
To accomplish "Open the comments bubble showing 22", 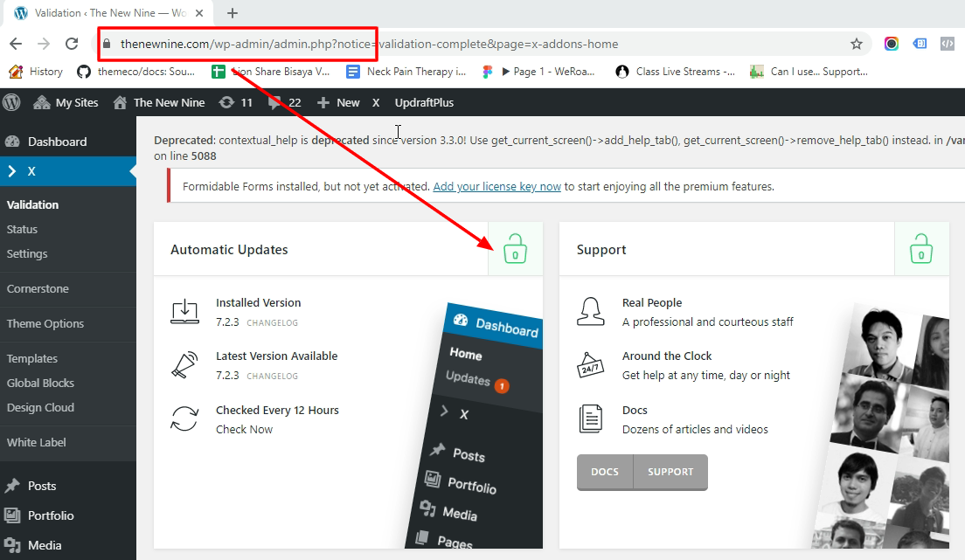I will point(284,102).
